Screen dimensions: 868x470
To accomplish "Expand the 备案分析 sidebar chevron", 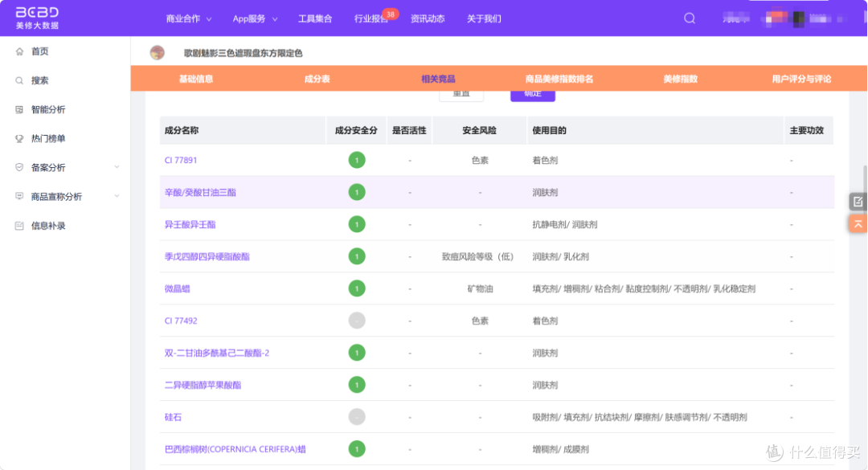I will coord(117,167).
